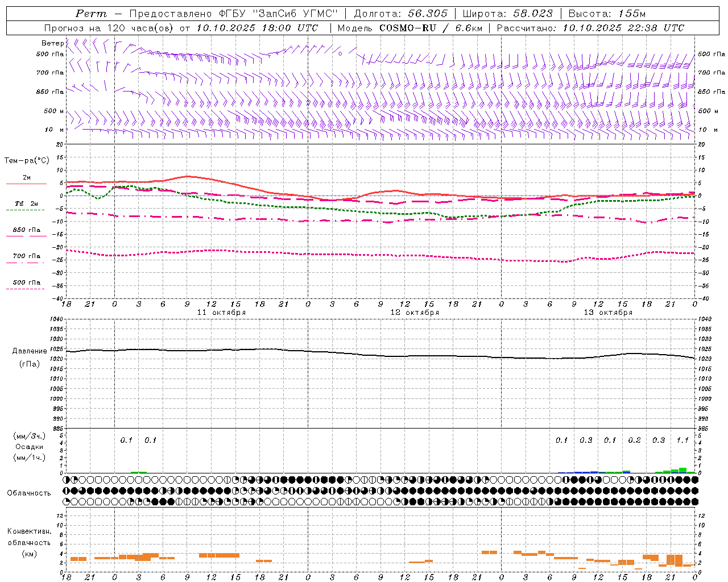Image resolution: width=728 pixels, height=582 pixels.
Task: Click the tallest green precipitation bar on 13 October
Action: pos(682,471)
